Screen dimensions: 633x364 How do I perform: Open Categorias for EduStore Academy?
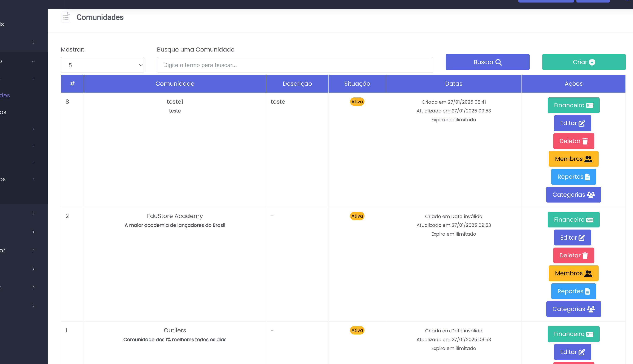click(x=573, y=309)
